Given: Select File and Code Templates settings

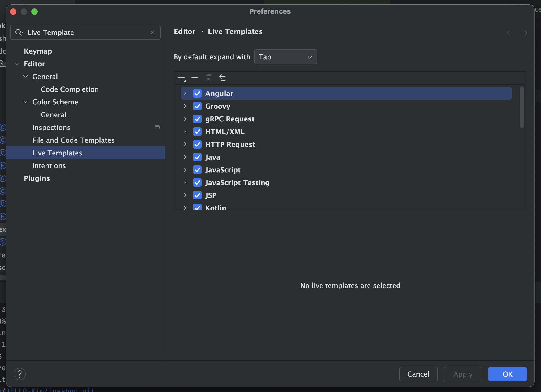Looking at the screenshot, I should click(x=73, y=140).
